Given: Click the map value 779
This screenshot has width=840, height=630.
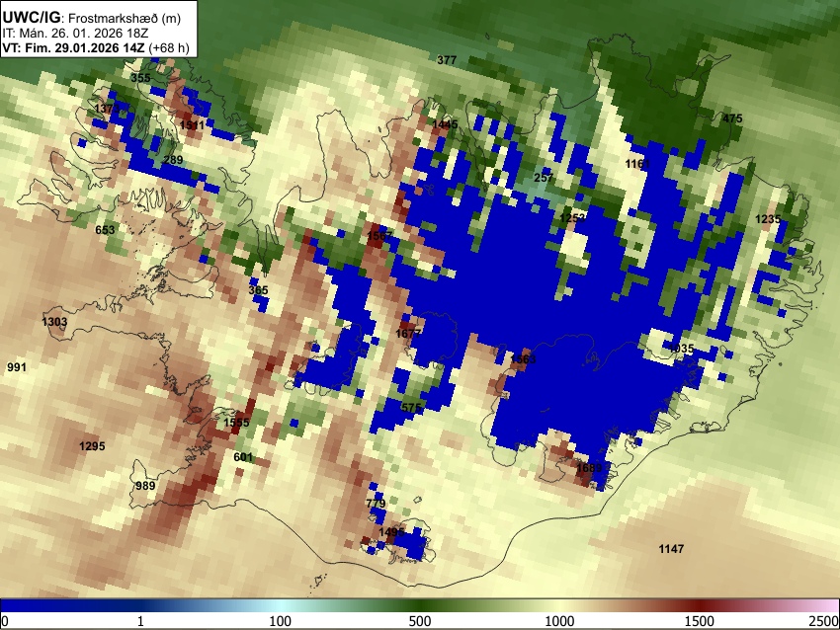Looking at the screenshot, I should pyautogui.click(x=377, y=504).
